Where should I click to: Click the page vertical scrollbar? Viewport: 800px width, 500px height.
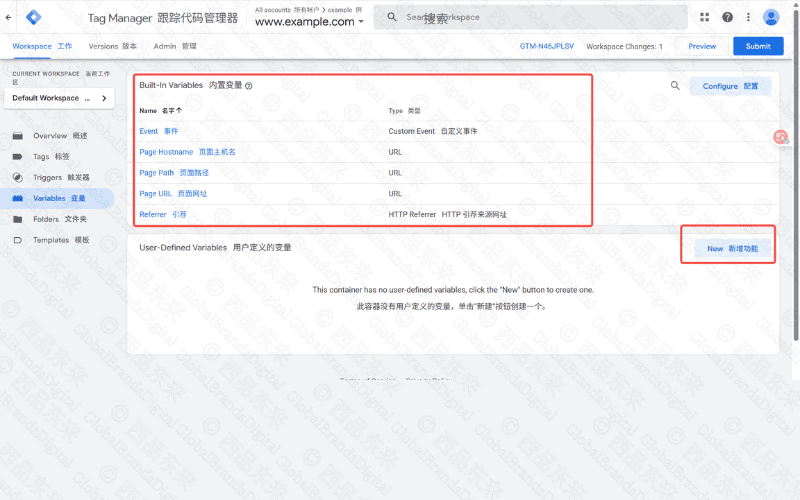(795, 176)
